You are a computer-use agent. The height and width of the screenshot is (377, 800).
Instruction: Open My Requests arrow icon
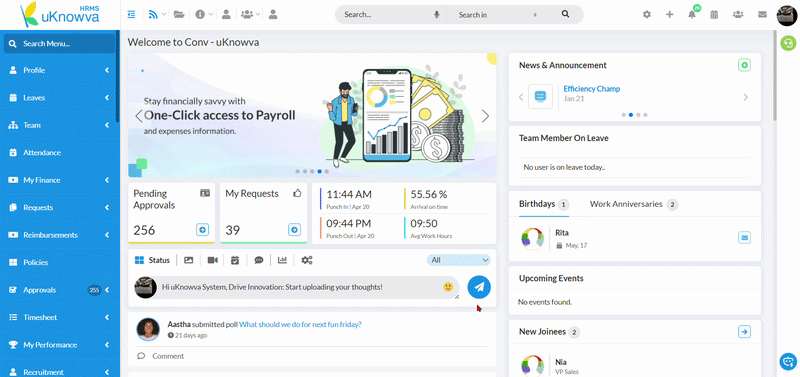click(294, 230)
